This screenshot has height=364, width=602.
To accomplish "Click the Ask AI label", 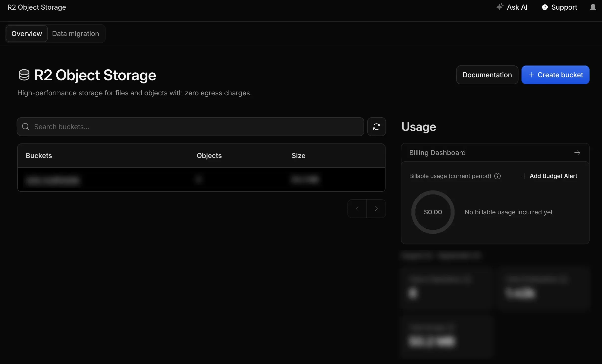I will pyautogui.click(x=517, y=7).
